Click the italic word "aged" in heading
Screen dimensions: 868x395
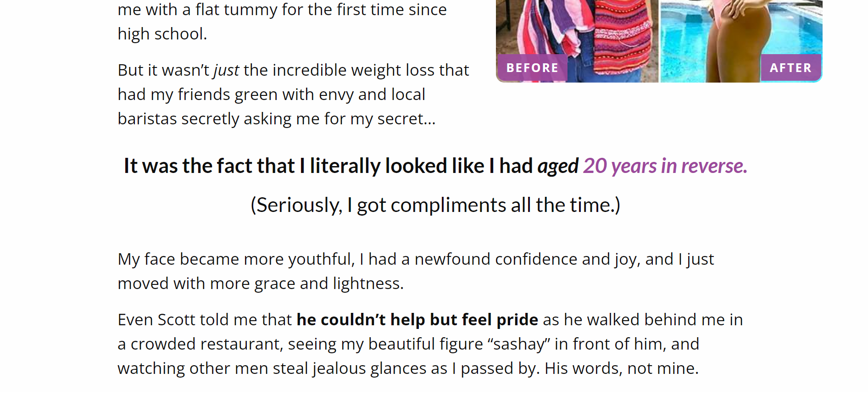click(x=558, y=167)
